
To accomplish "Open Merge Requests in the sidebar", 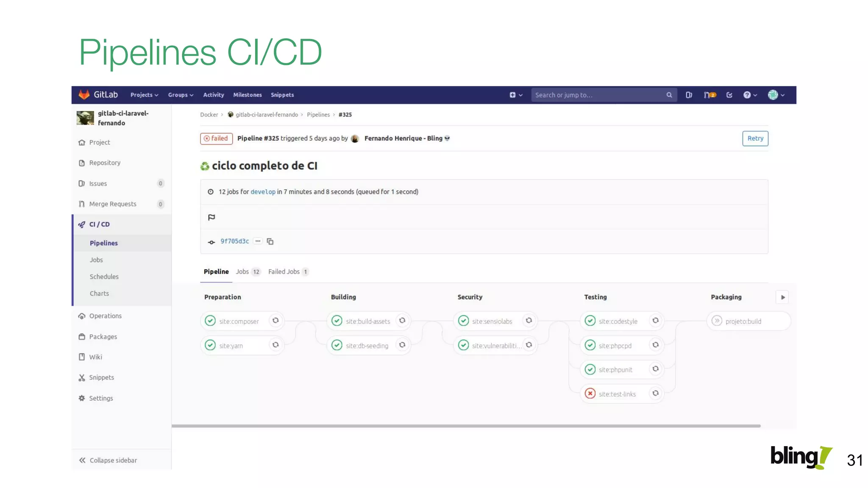I will pos(112,204).
